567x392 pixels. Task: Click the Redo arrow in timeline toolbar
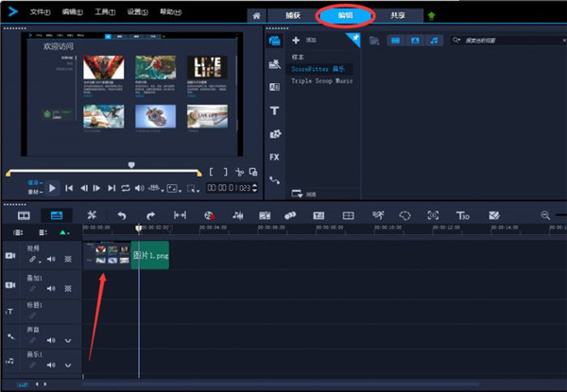pos(149,216)
